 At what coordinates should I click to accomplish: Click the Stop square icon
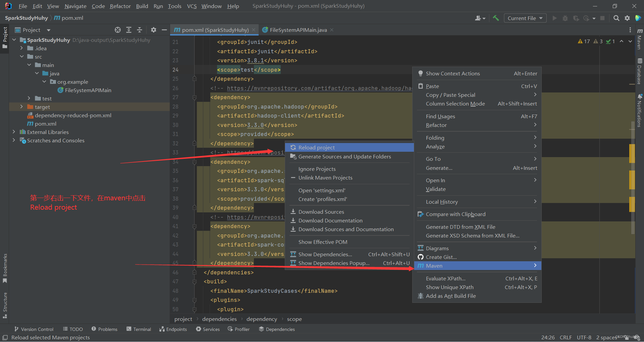pos(602,18)
